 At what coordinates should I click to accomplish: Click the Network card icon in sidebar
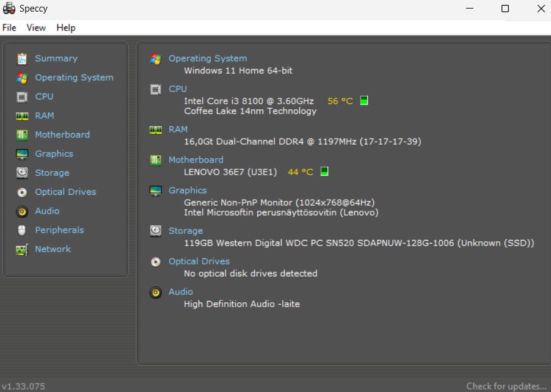click(x=22, y=250)
